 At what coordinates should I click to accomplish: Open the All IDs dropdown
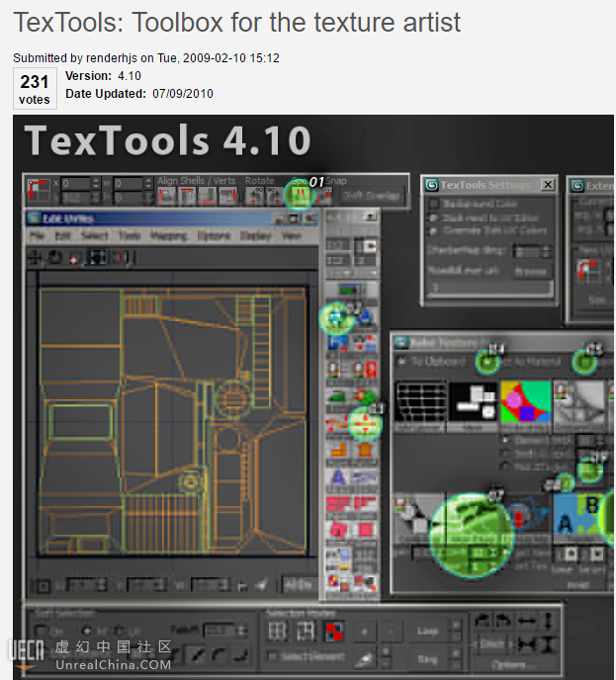[x=300, y=585]
